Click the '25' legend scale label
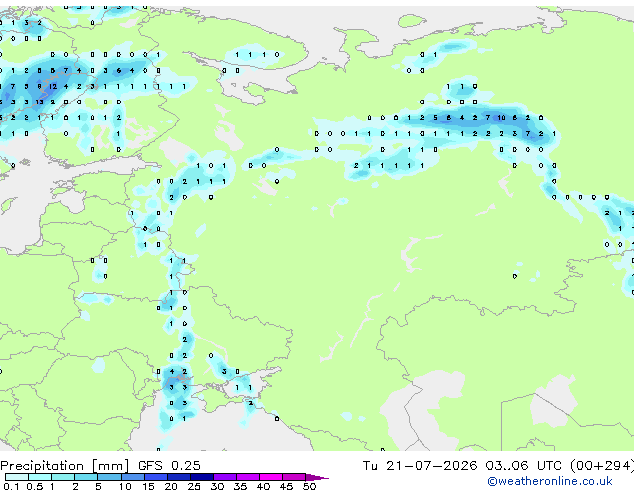The image size is (634, 490). (x=194, y=486)
